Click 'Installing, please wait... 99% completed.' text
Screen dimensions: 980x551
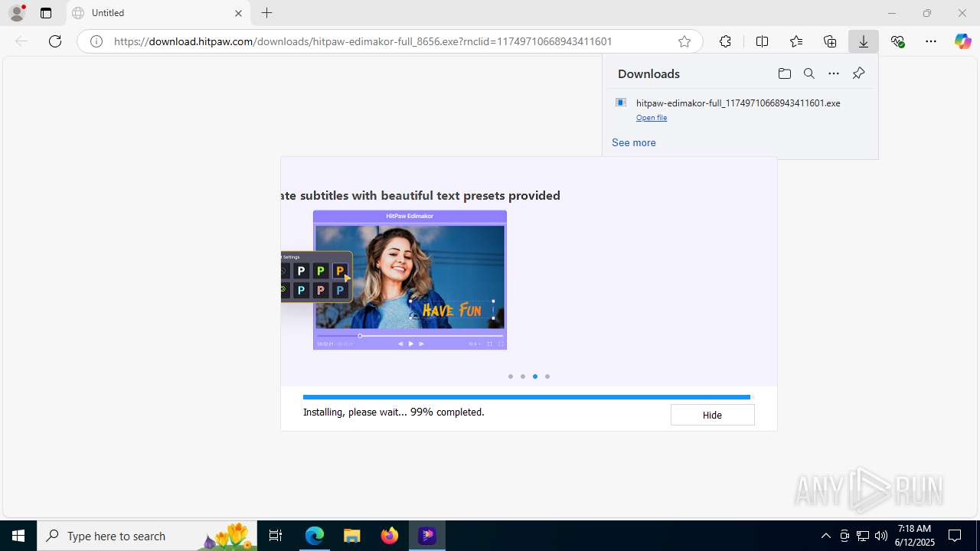point(394,412)
